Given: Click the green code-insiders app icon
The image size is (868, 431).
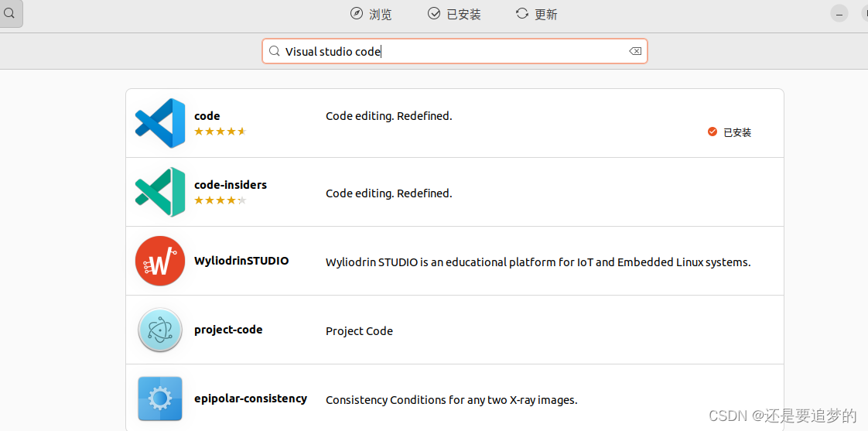Looking at the screenshot, I should click(x=160, y=192).
